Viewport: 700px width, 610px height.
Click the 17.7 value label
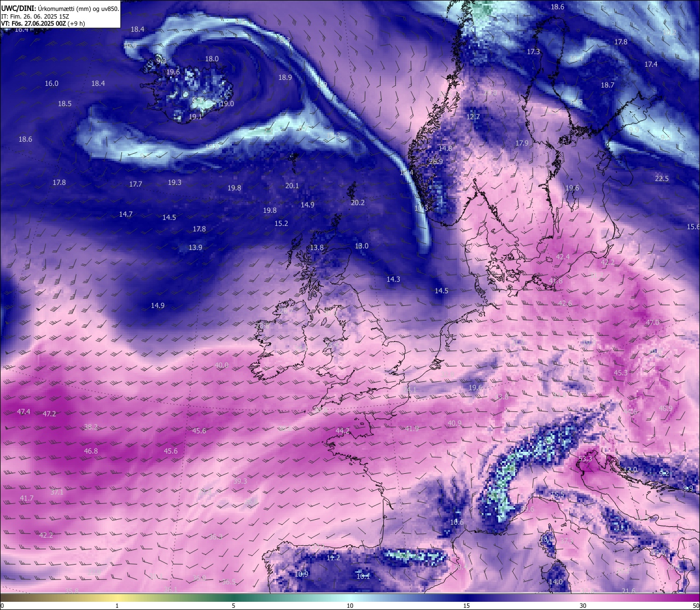pyautogui.click(x=136, y=184)
